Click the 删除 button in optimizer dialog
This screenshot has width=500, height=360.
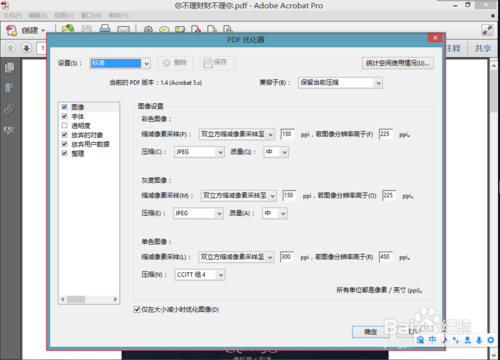[x=175, y=63]
